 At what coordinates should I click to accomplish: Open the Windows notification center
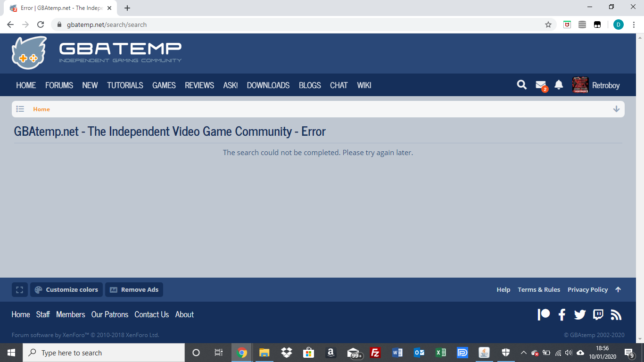tap(629, 353)
